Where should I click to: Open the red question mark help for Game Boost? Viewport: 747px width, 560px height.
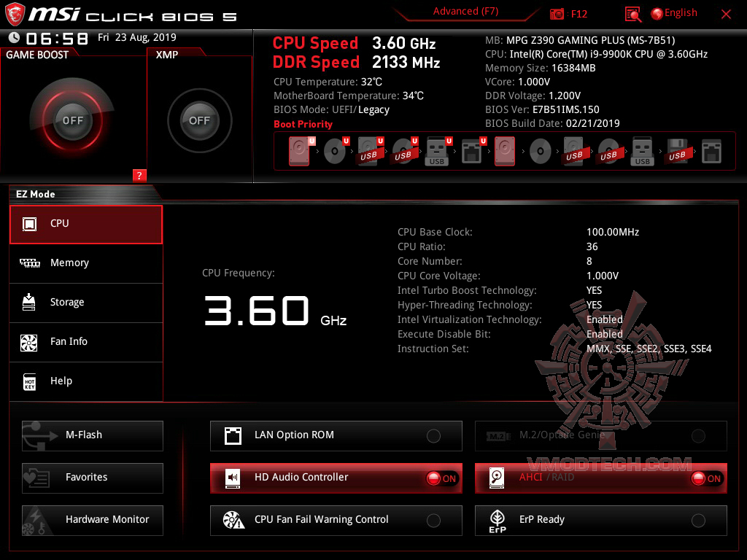click(139, 175)
